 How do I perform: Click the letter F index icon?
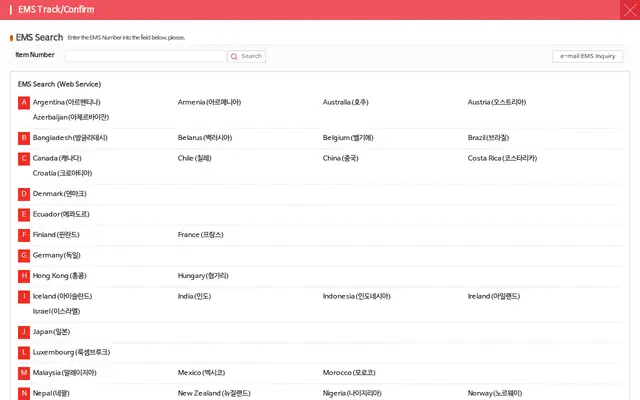point(24,235)
